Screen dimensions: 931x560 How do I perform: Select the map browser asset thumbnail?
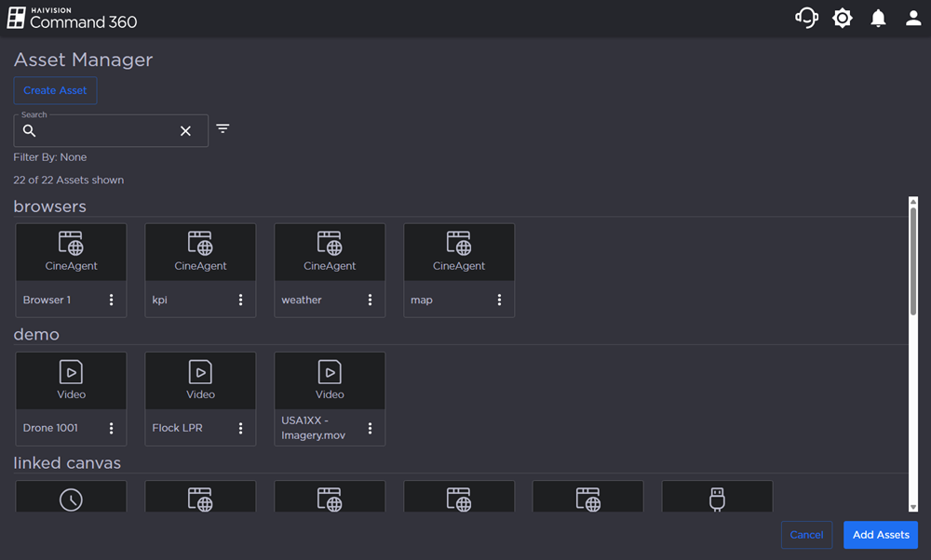pyautogui.click(x=459, y=252)
